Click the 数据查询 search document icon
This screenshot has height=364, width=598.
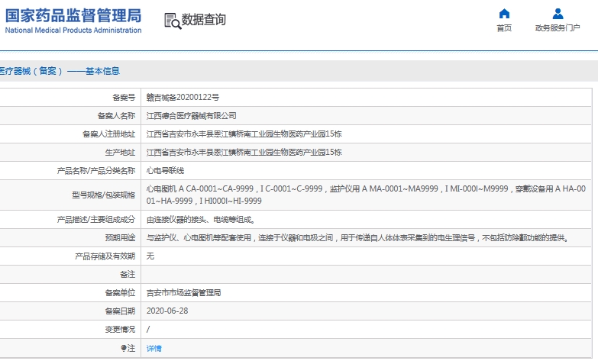tap(173, 21)
